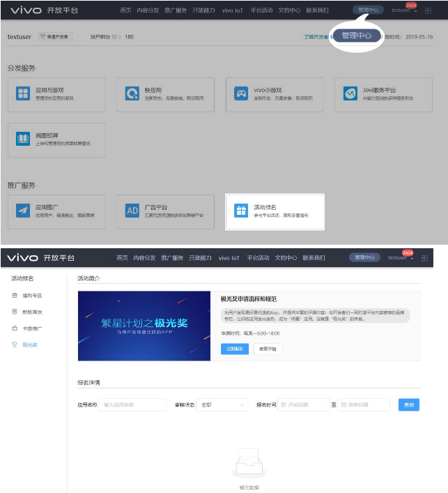The height and width of the screenshot is (493, 448).
Task: Open the Jovi服务平台 card
Action: pos(384,95)
